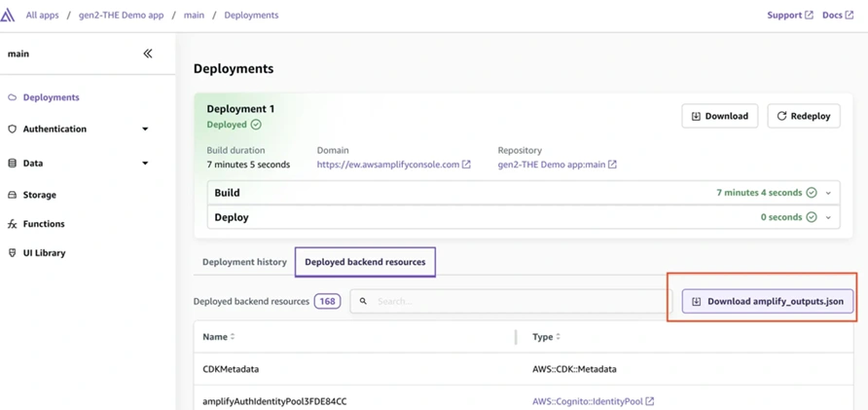Click the Functions icon in sidebar
Viewport: 868px width, 410px height.
(x=13, y=224)
